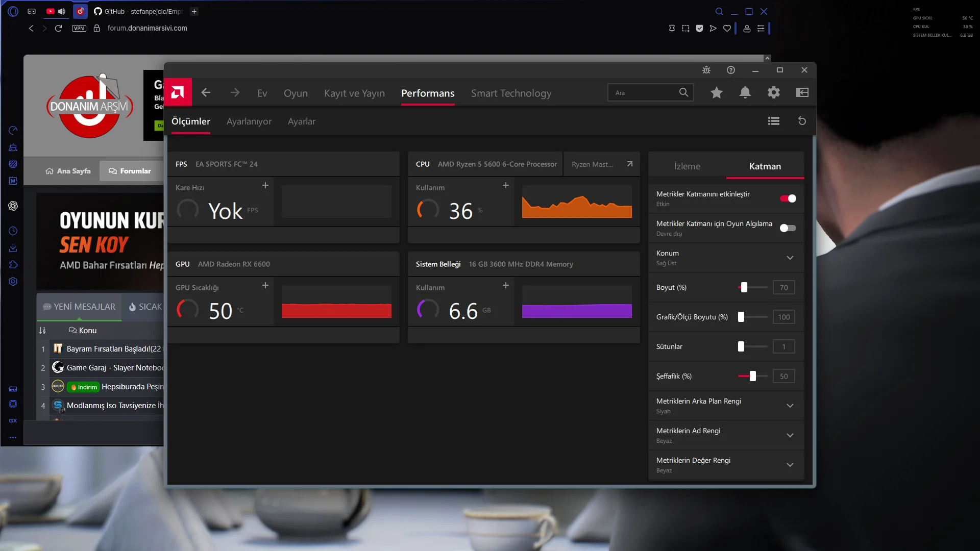Open the help question mark icon
The image size is (980, 551).
(731, 70)
